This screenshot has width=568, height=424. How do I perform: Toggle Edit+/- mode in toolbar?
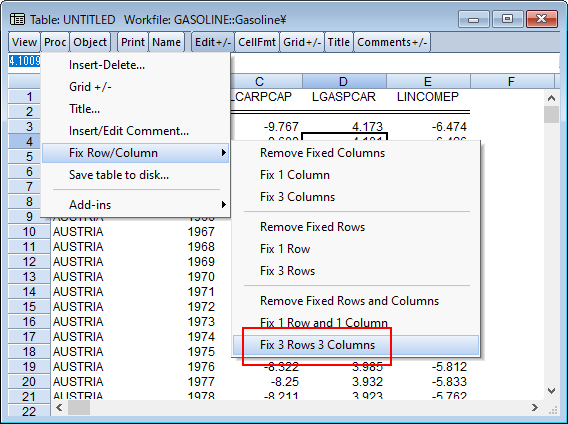pyautogui.click(x=213, y=42)
